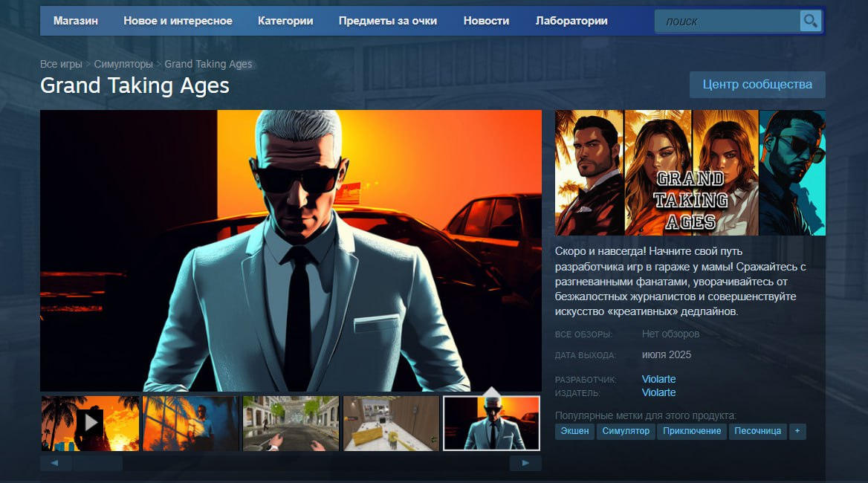Open the Лаборатории tab
This screenshot has width=868, height=483.
click(571, 21)
